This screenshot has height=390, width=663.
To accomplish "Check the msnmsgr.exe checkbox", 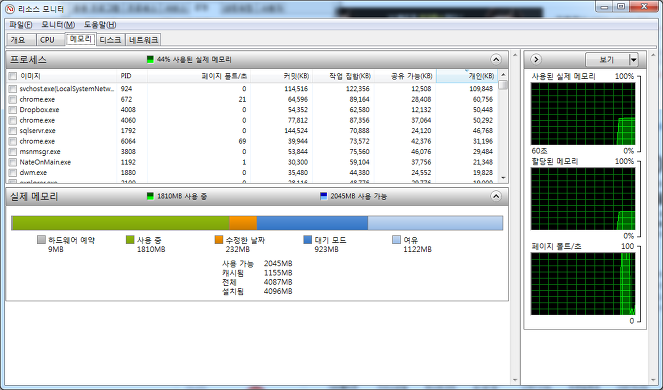I will 13,152.
